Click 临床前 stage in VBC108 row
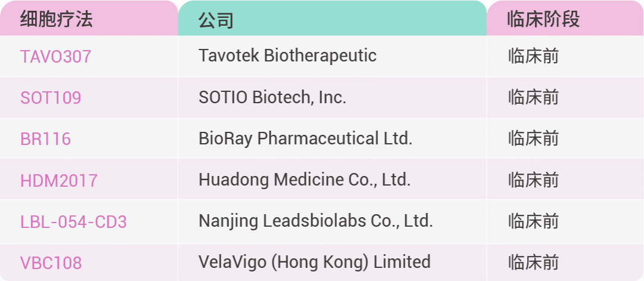 533,263
